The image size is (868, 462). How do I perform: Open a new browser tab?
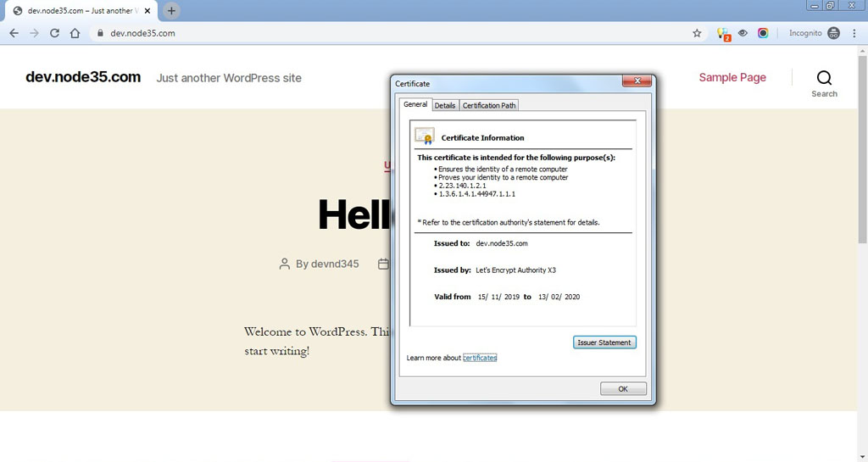(171, 10)
